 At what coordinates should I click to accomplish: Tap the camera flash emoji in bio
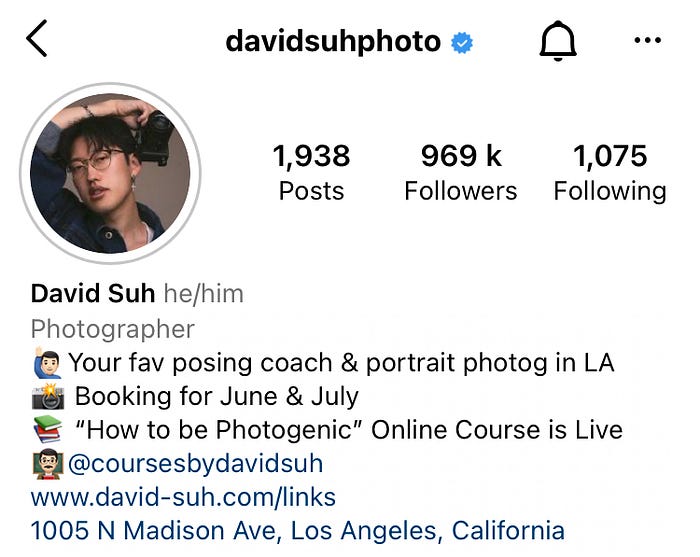pos(48,396)
